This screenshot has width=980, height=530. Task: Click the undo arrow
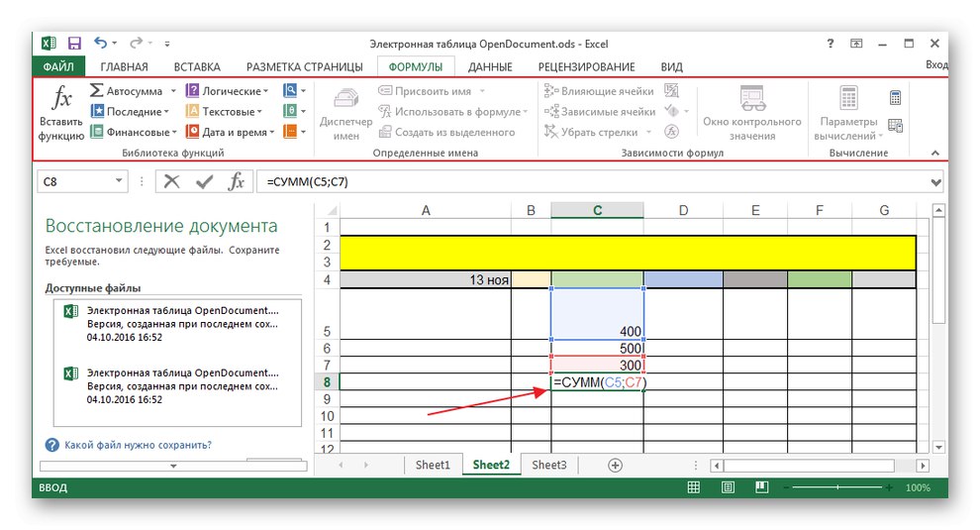pos(101,43)
